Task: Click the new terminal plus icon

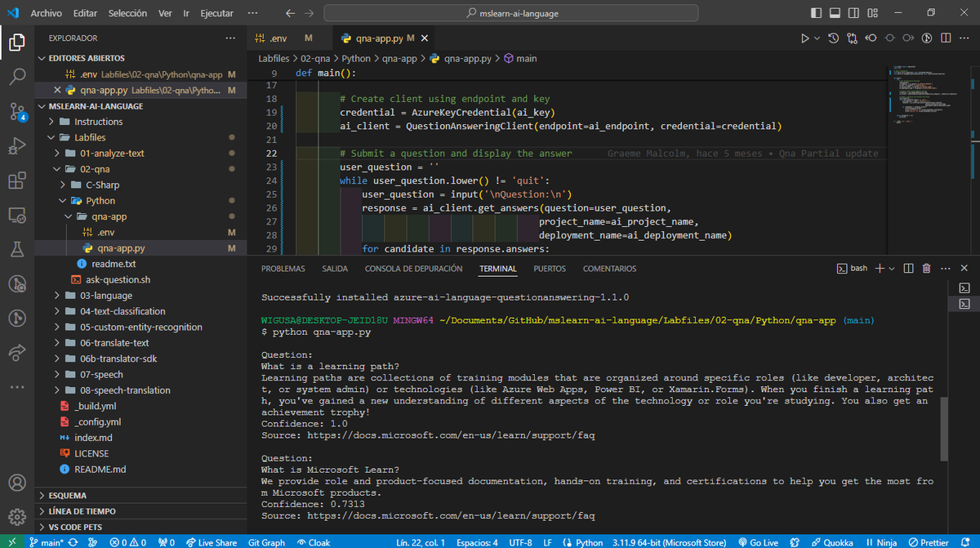Action: 880,268
